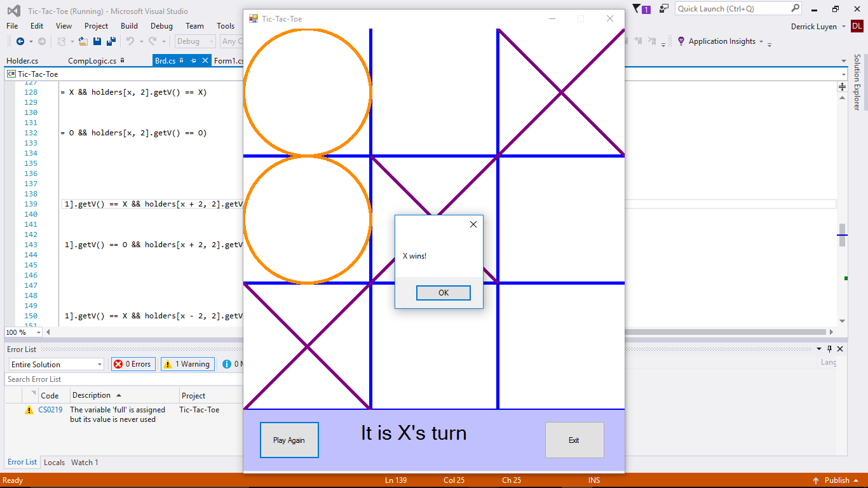Switch to the CompLogic.cs tab
The height and width of the screenshot is (488, 868).
pyautogui.click(x=92, y=61)
